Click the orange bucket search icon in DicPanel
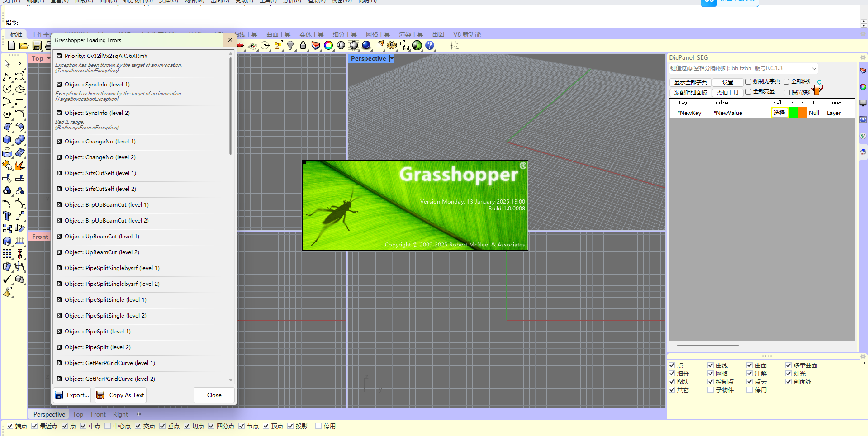 click(817, 87)
